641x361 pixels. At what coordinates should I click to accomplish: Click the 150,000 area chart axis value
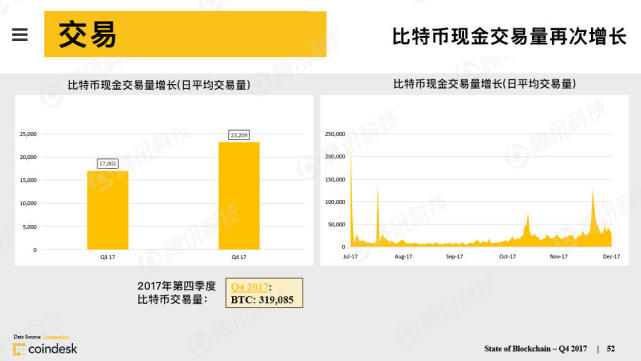tap(335, 179)
